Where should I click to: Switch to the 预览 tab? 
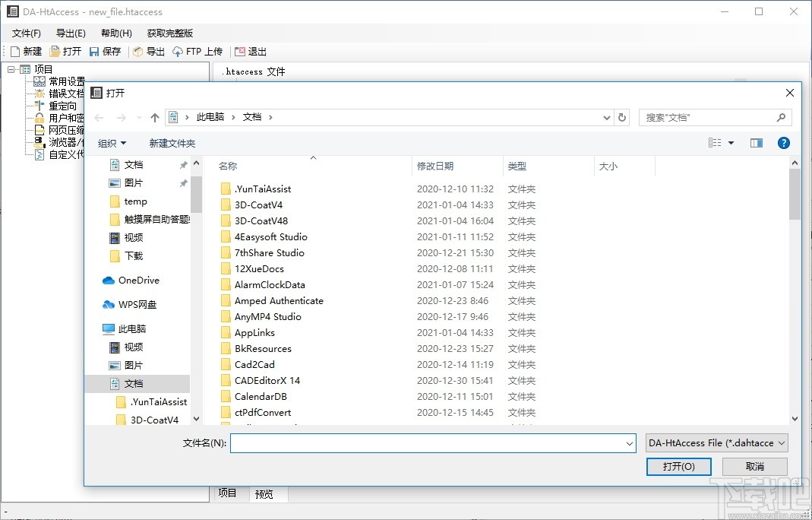(265, 493)
